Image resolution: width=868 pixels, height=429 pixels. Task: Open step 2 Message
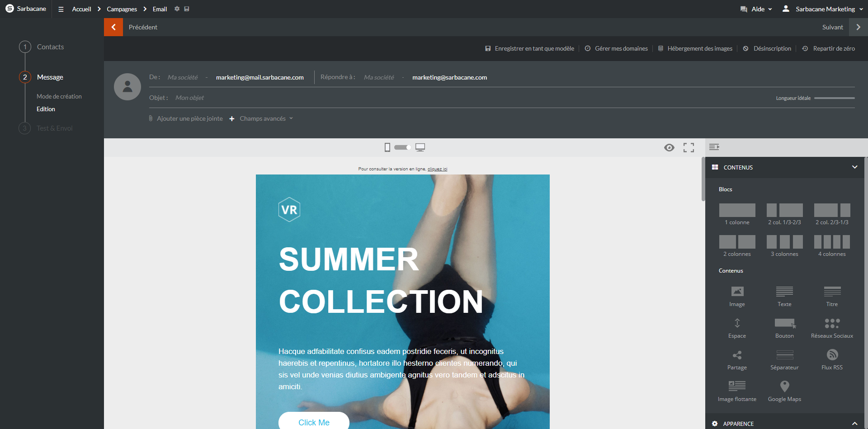(41, 77)
